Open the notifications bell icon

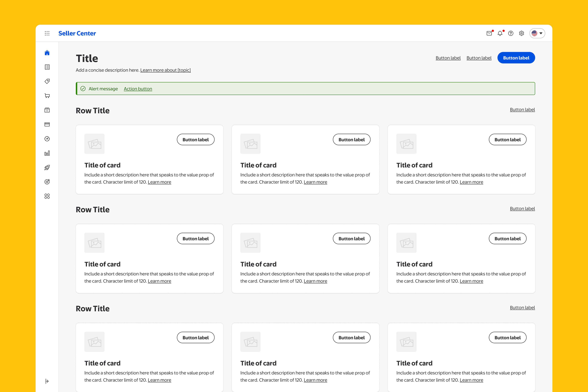point(500,33)
